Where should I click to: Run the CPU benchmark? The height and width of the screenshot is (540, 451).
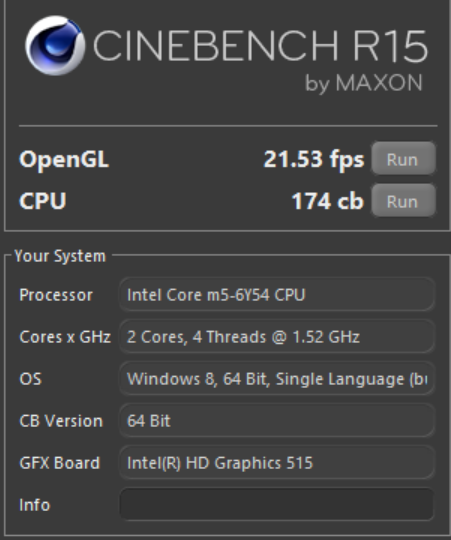point(403,201)
